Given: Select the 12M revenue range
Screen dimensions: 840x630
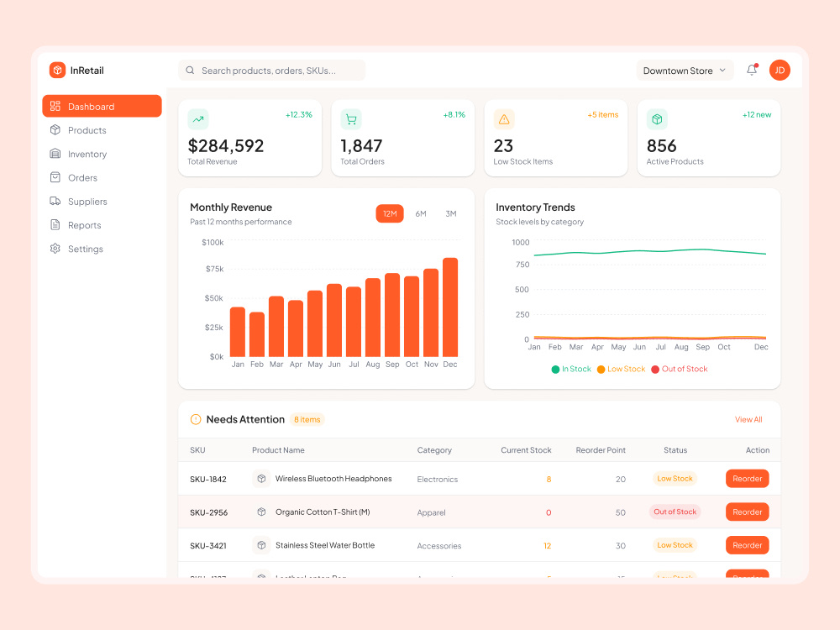Looking at the screenshot, I should point(390,213).
